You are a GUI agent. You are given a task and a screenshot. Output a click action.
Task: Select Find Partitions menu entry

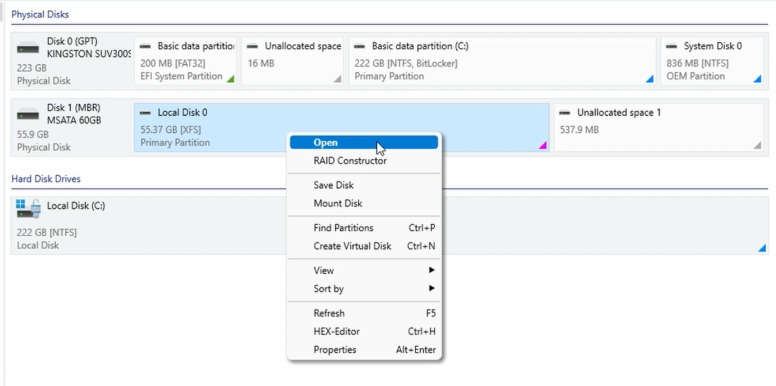tap(364, 228)
